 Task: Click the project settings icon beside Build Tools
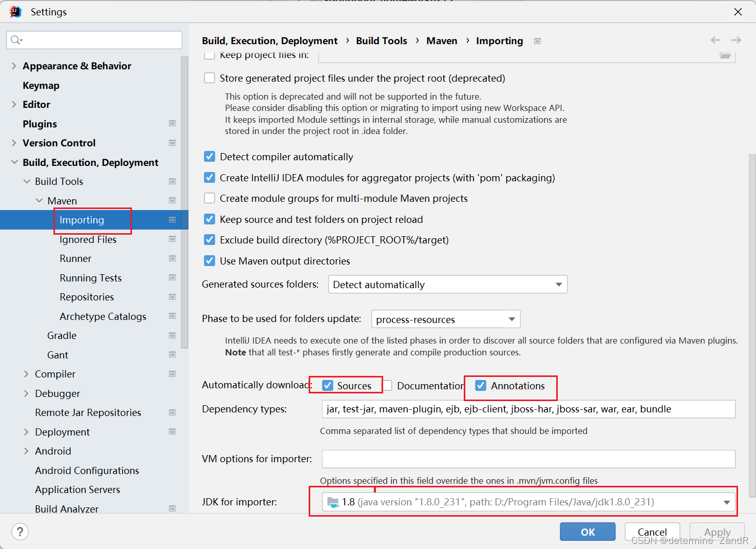172,181
